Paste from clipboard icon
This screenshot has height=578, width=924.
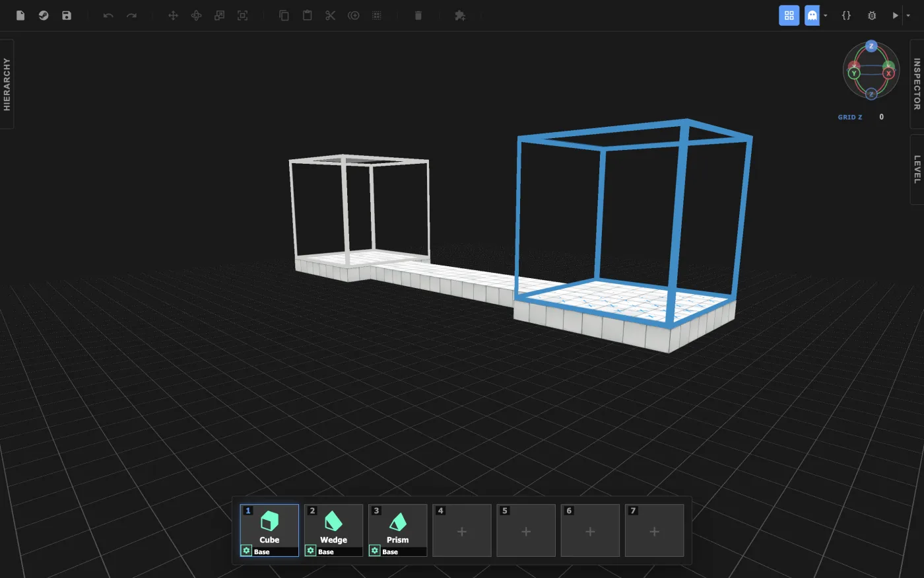point(307,15)
